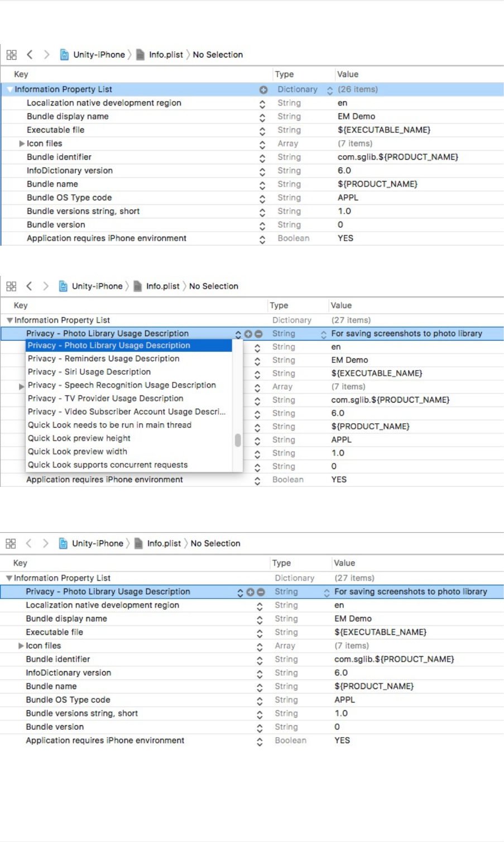Select Application requires iPhone environment in middle screenshot
Screen dimensions: 504x842
(104, 480)
